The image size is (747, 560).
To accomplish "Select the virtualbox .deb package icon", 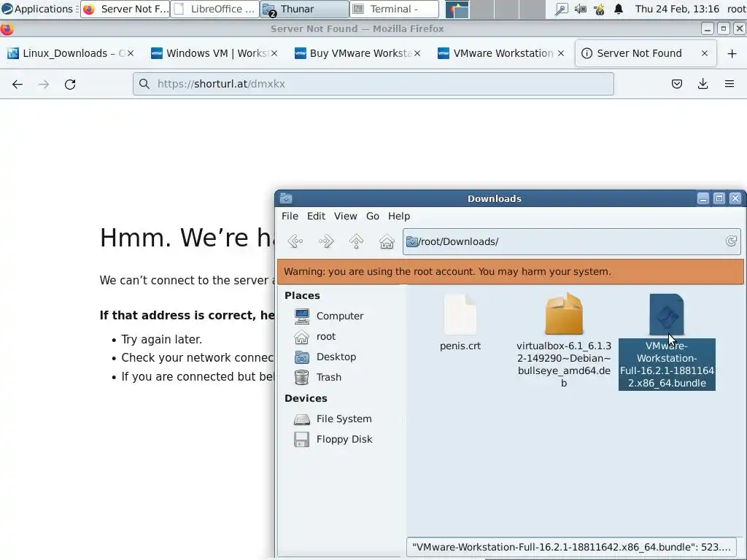I will (564, 314).
